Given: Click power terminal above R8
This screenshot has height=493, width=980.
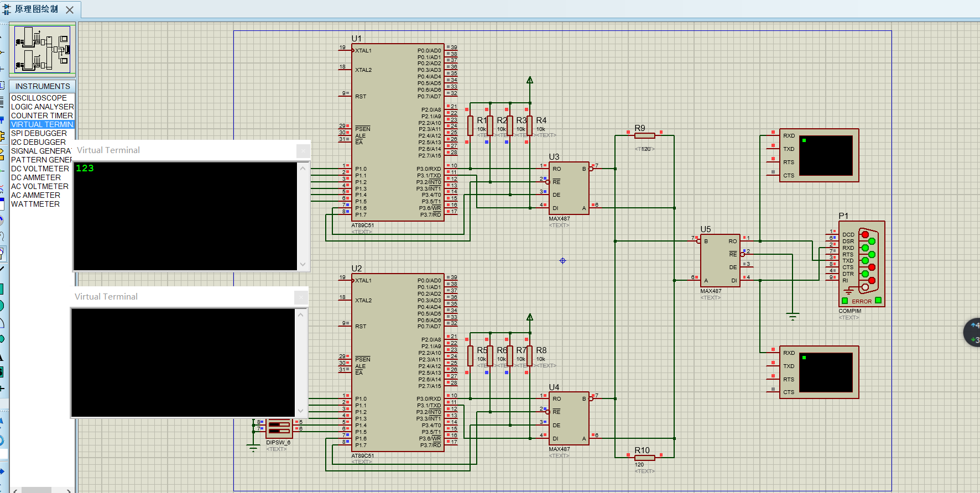Looking at the screenshot, I should [x=530, y=317].
